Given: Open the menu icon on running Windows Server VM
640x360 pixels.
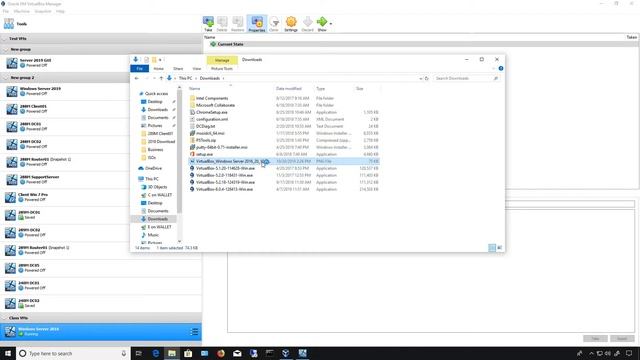Looking at the screenshot, I should pyautogui.click(x=194, y=332).
